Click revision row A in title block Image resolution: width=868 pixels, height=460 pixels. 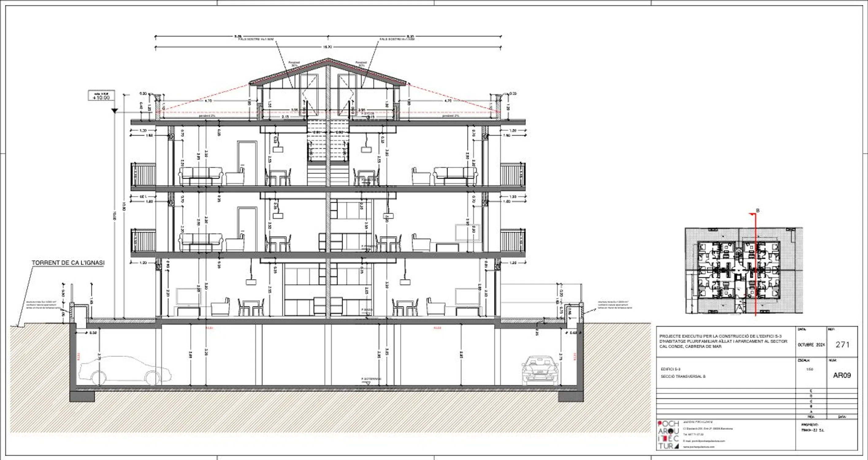click(810, 412)
